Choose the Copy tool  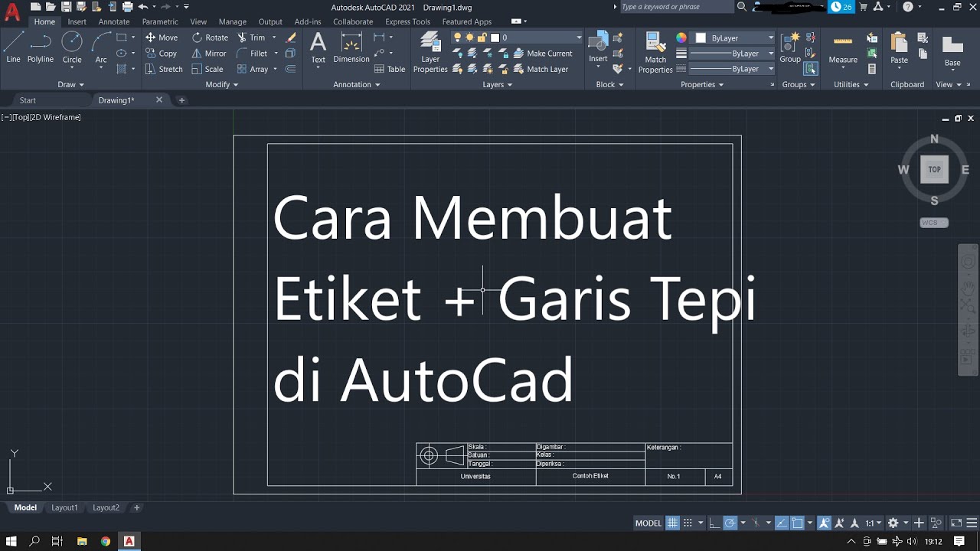[162, 54]
